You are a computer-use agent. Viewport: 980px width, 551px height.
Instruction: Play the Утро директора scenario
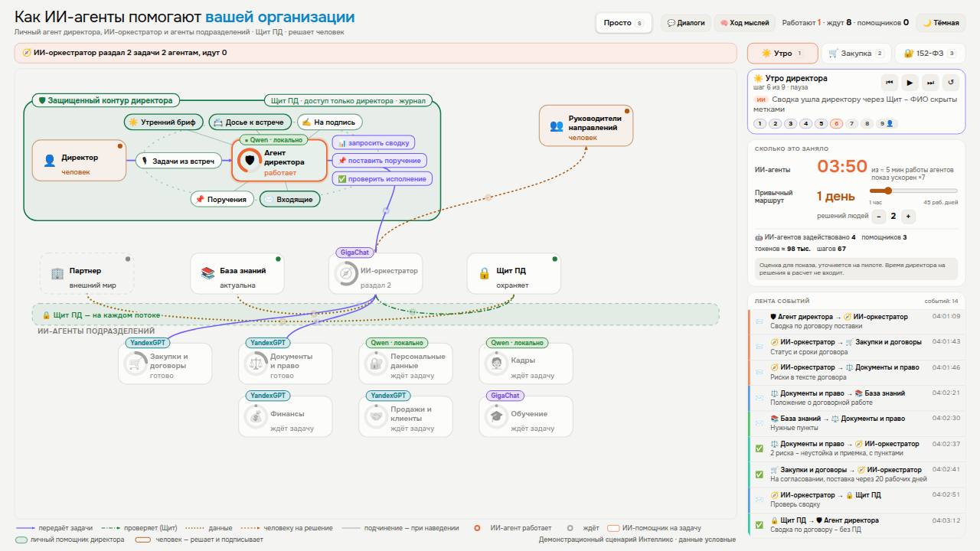910,83
